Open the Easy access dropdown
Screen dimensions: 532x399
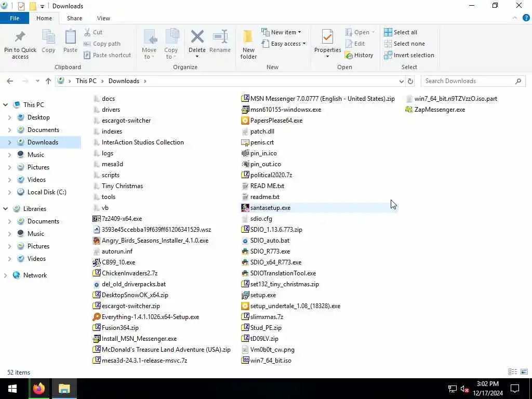tap(283, 44)
